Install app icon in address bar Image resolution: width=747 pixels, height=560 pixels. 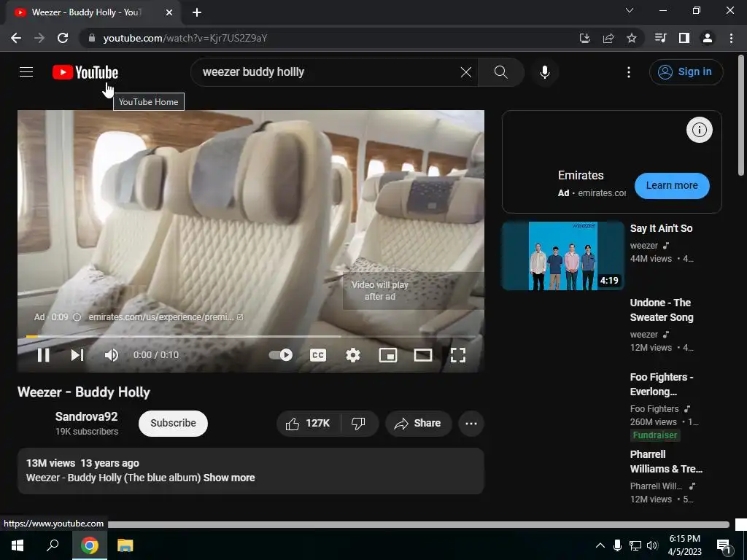click(x=584, y=38)
